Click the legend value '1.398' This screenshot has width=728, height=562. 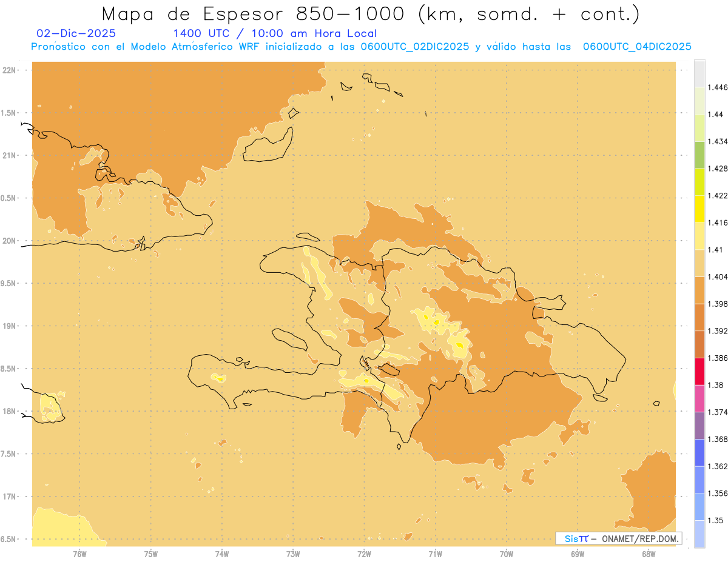point(718,304)
